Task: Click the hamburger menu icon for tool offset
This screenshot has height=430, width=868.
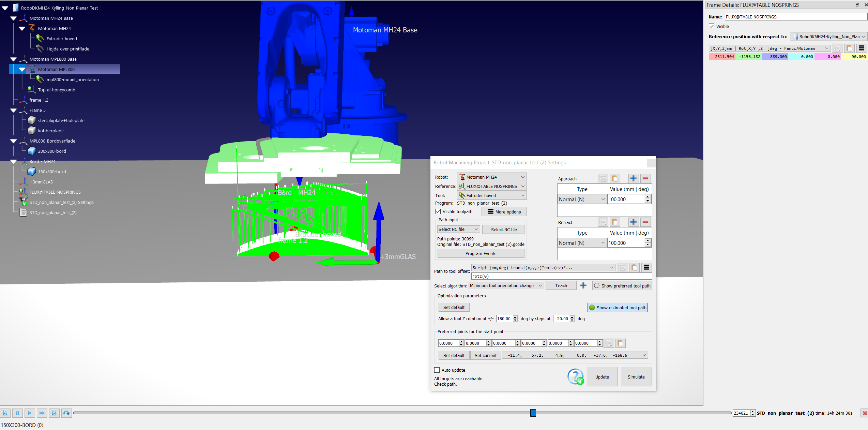Action: point(646,267)
